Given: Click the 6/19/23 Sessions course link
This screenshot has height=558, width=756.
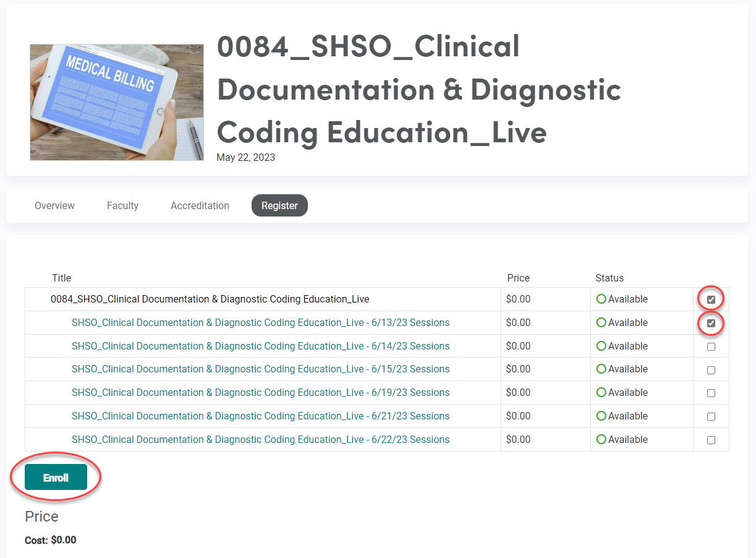Looking at the screenshot, I should click(x=260, y=392).
